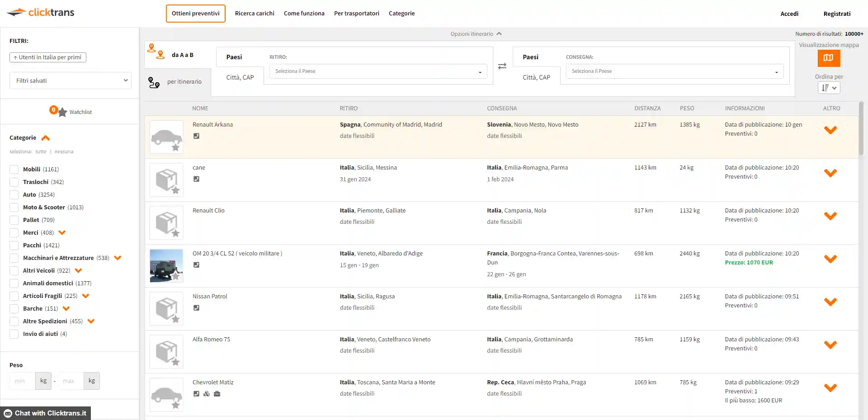This screenshot has height=420, width=868.
Task: Click the minimum weight input field
Action: (x=22, y=381)
